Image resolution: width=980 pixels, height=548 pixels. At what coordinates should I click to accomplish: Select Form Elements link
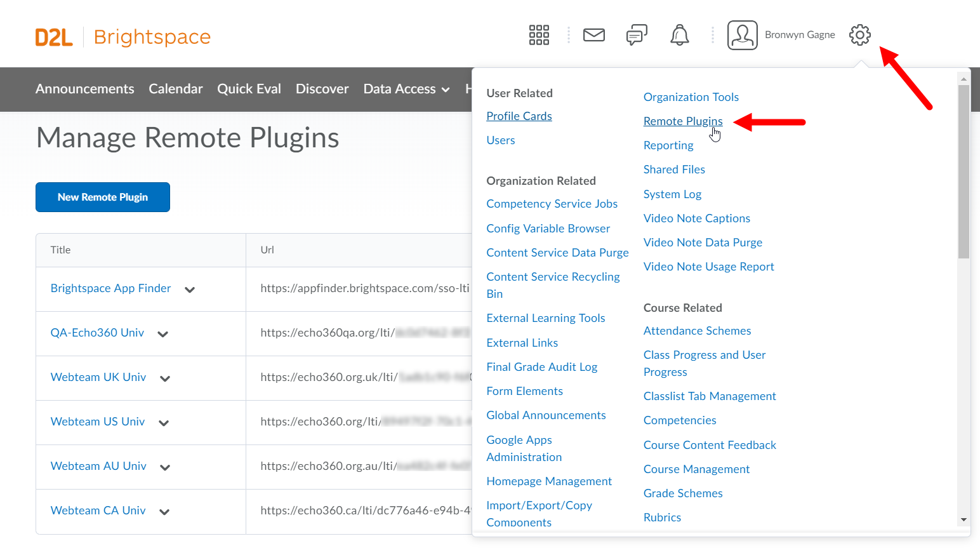525,391
